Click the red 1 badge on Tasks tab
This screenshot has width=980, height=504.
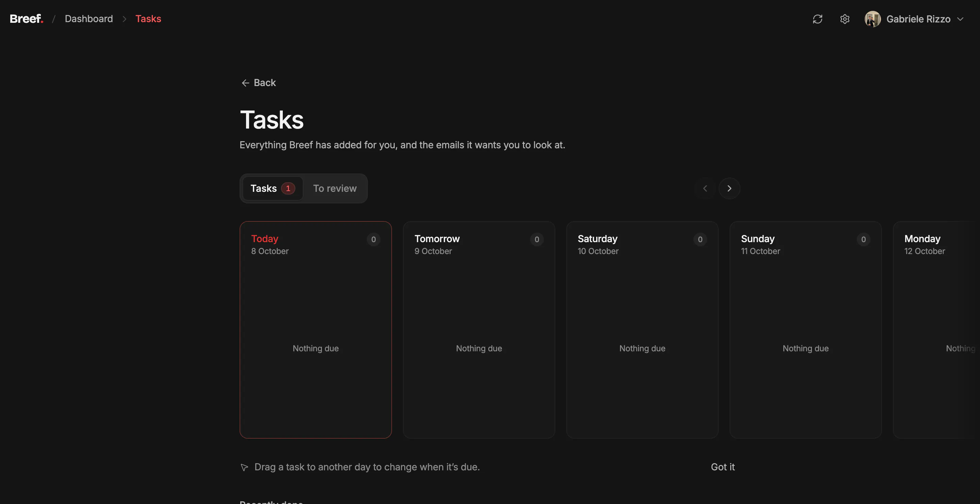coord(288,188)
